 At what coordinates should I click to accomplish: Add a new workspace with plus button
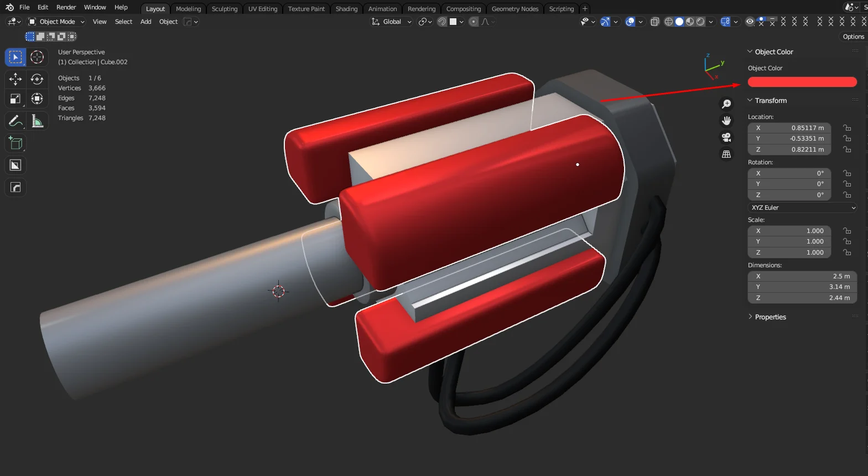click(585, 9)
